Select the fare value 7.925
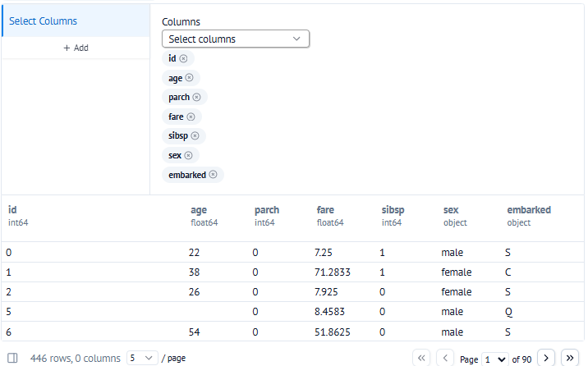Screen dimensions: 588x366 (326, 292)
